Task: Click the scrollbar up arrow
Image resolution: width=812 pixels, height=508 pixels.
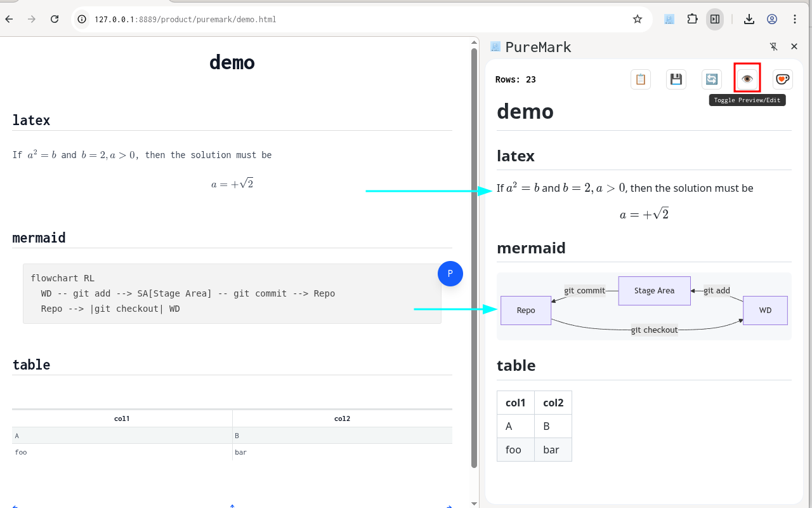Action: pyautogui.click(x=474, y=42)
